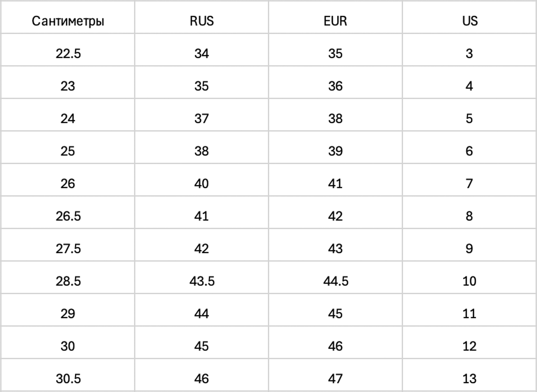The height and width of the screenshot is (392, 537).
Task: Click the RUS 34 cell
Action: (202, 50)
